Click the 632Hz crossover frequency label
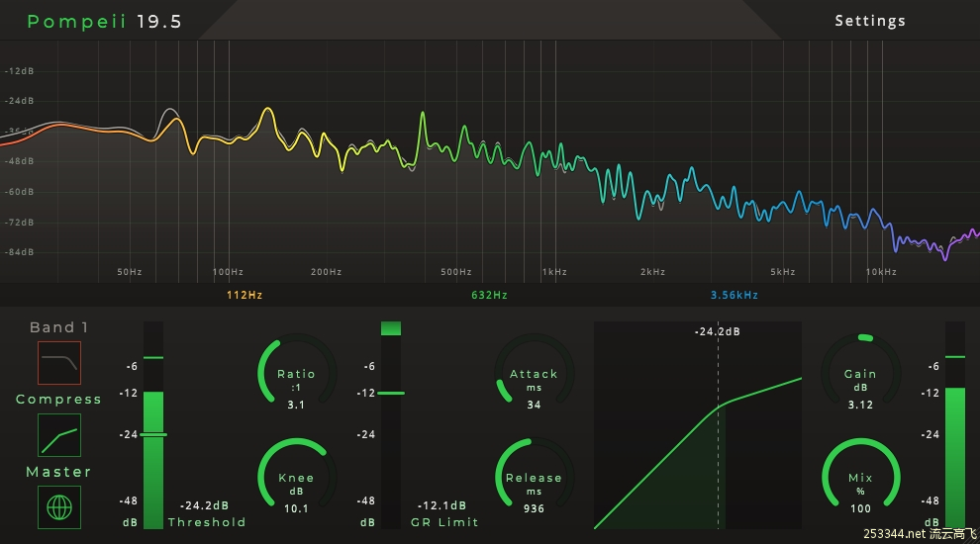Screen dimensions: 980x544 click(x=489, y=295)
